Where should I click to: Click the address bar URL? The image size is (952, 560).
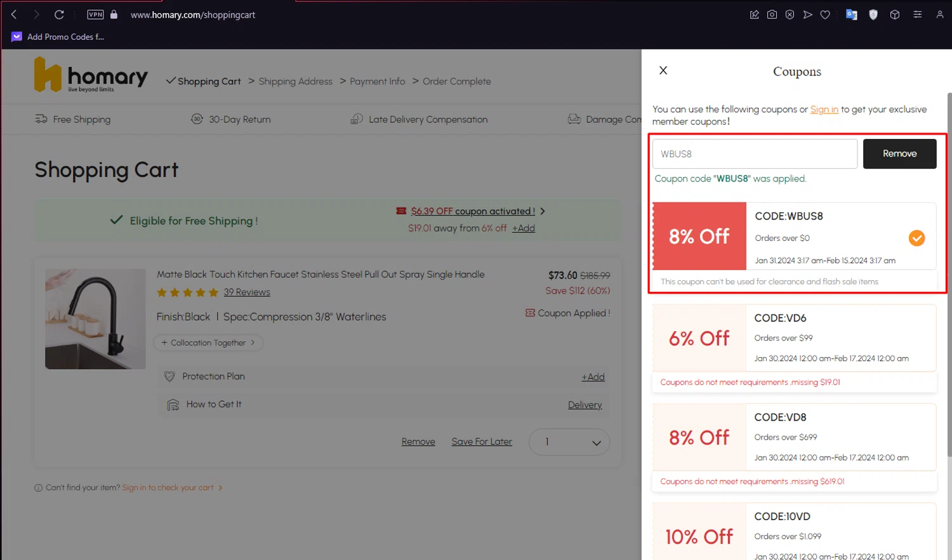tap(193, 15)
